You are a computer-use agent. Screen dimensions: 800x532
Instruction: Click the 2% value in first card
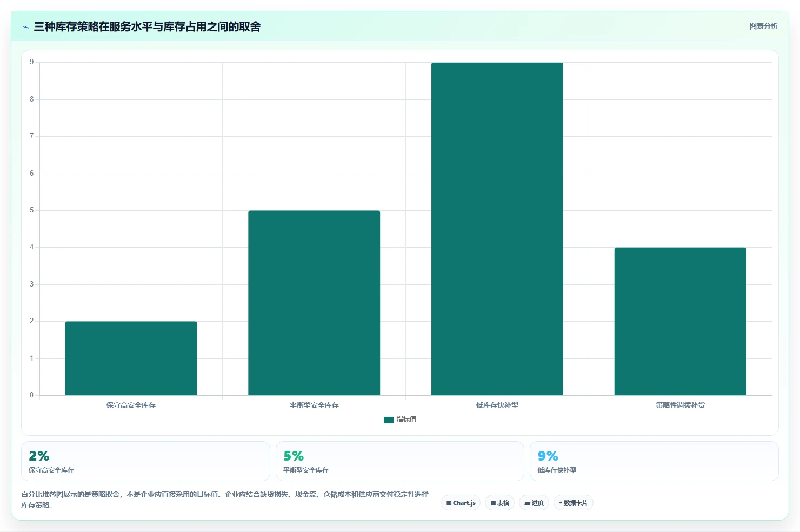(x=39, y=456)
